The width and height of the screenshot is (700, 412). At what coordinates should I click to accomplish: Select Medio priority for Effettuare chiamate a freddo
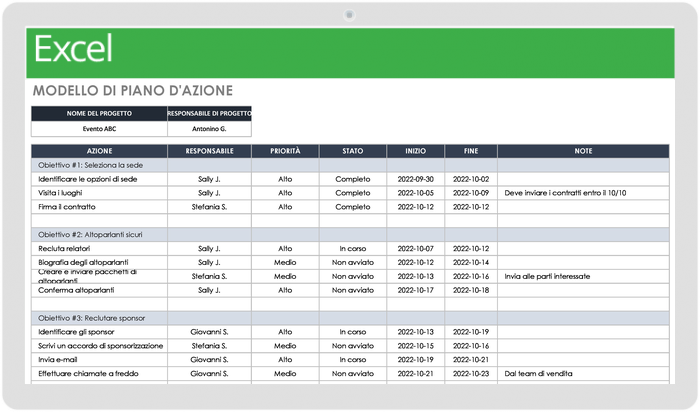point(285,373)
